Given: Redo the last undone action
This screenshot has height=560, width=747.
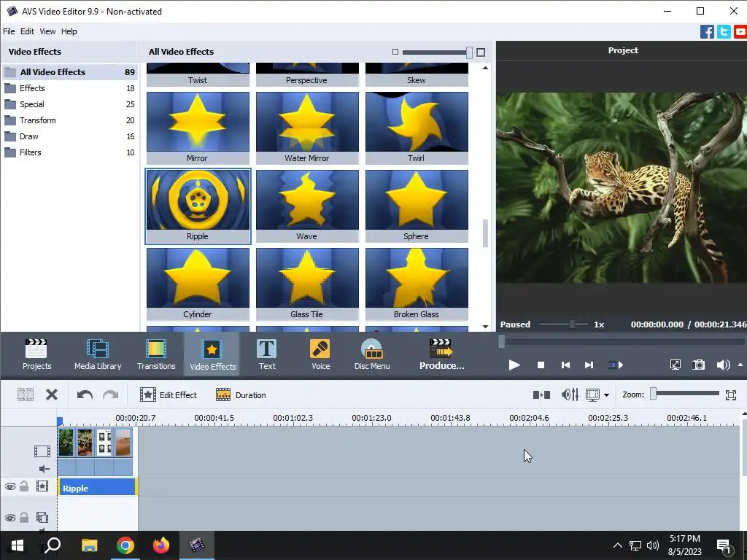Looking at the screenshot, I should [111, 394].
